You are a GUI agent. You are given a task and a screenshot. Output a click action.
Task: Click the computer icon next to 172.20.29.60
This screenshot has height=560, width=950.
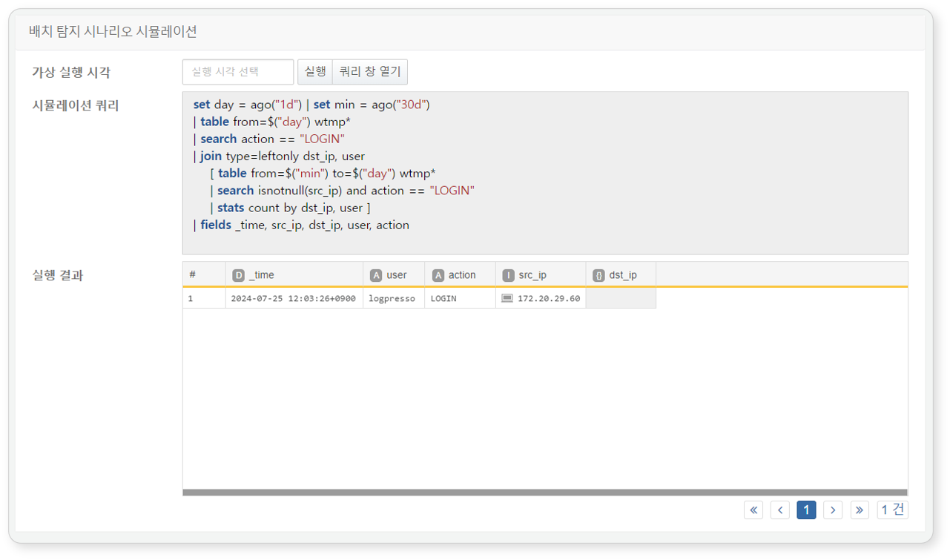507,298
